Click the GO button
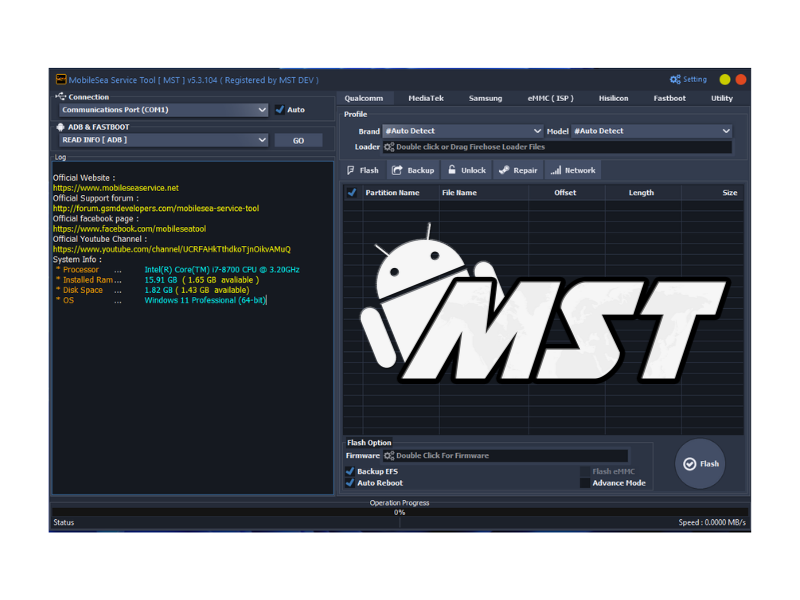Image resolution: width=800 pixels, height=600 pixels. pos(298,141)
